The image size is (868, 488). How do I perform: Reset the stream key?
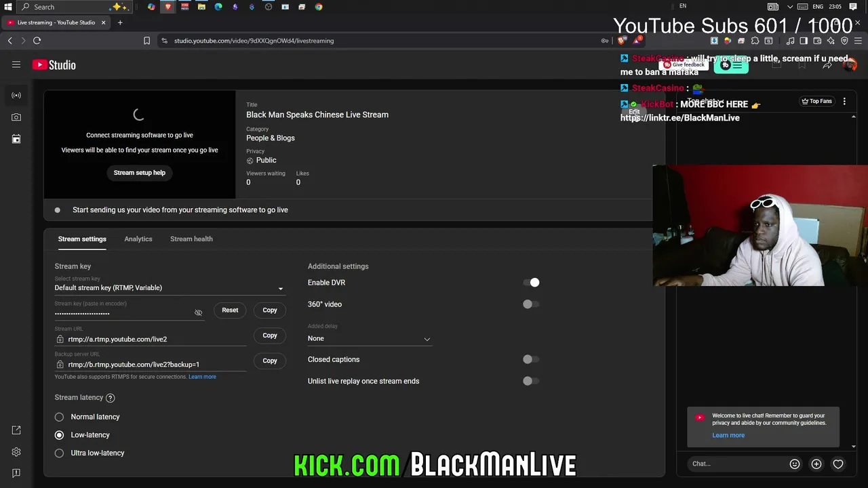tap(230, 310)
